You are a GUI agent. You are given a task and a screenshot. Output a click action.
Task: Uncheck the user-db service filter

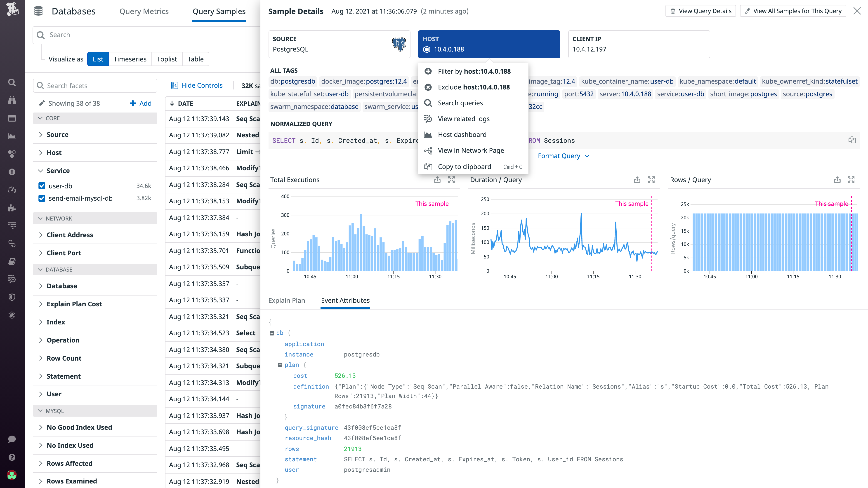tap(41, 185)
